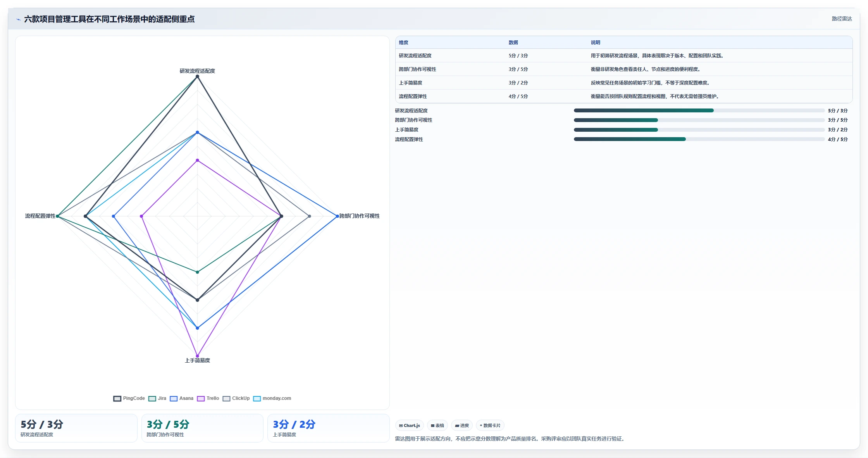Click the 路径雷达 label

842,19
